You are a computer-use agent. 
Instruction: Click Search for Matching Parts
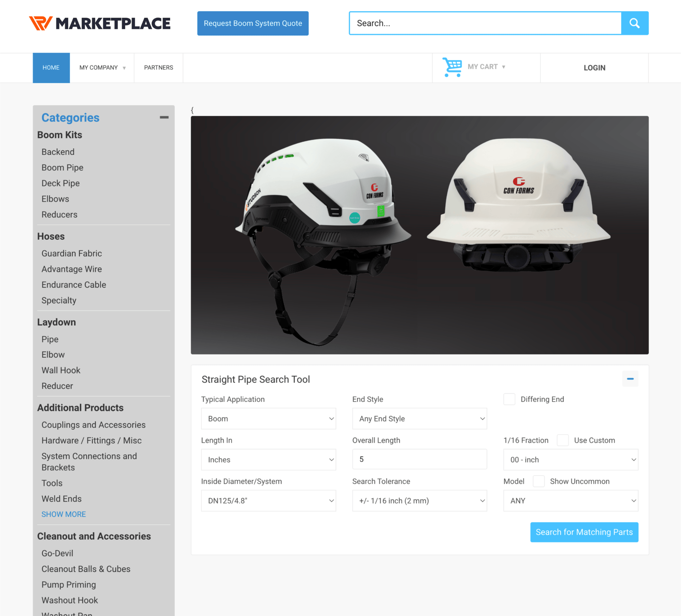pyautogui.click(x=584, y=532)
